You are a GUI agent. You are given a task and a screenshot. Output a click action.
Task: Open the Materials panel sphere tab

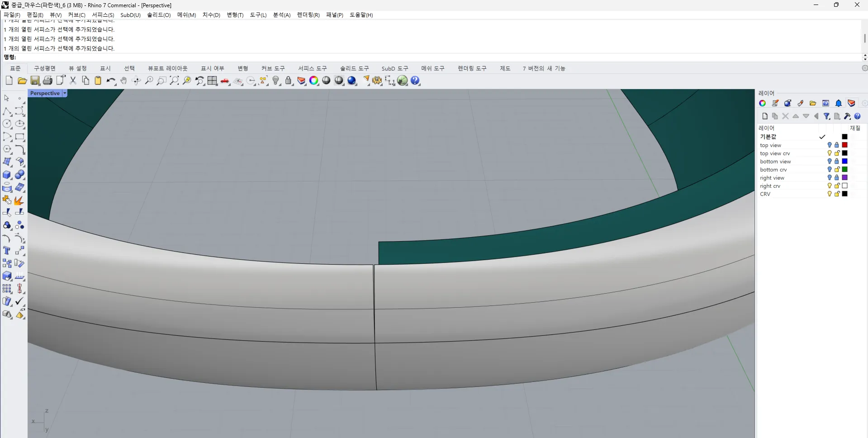[787, 103]
